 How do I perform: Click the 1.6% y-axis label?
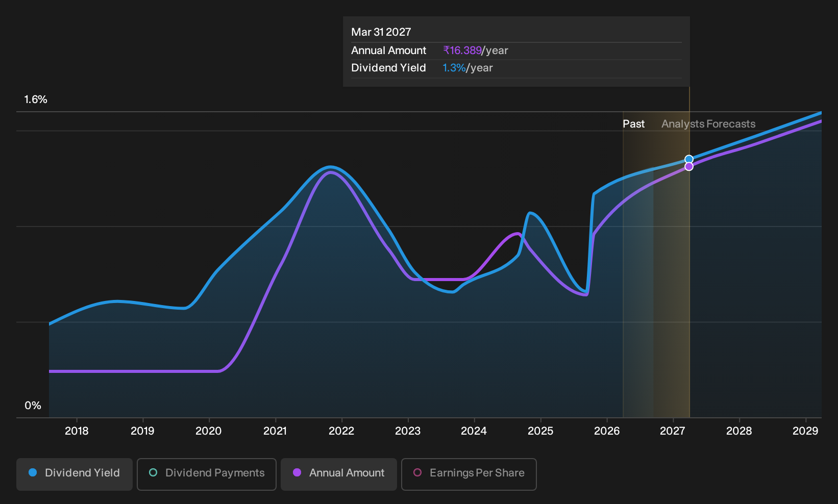click(36, 99)
